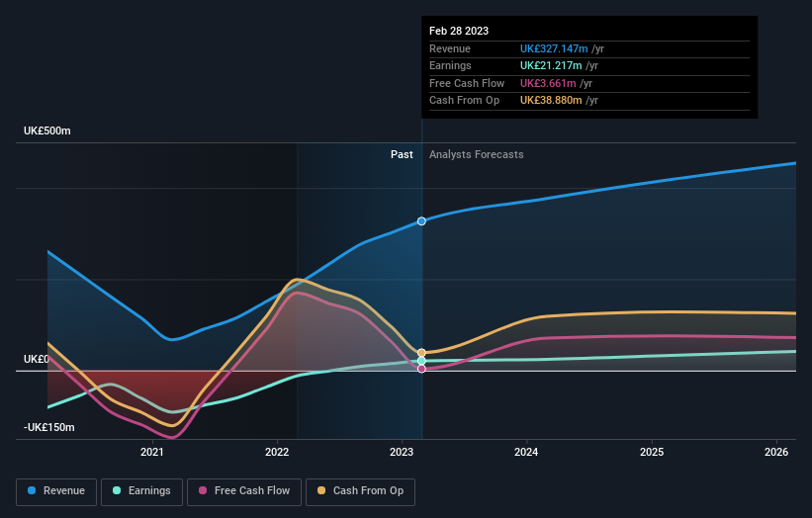
Task: Click the UK£21.217m earnings value
Action: pos(551,65)
